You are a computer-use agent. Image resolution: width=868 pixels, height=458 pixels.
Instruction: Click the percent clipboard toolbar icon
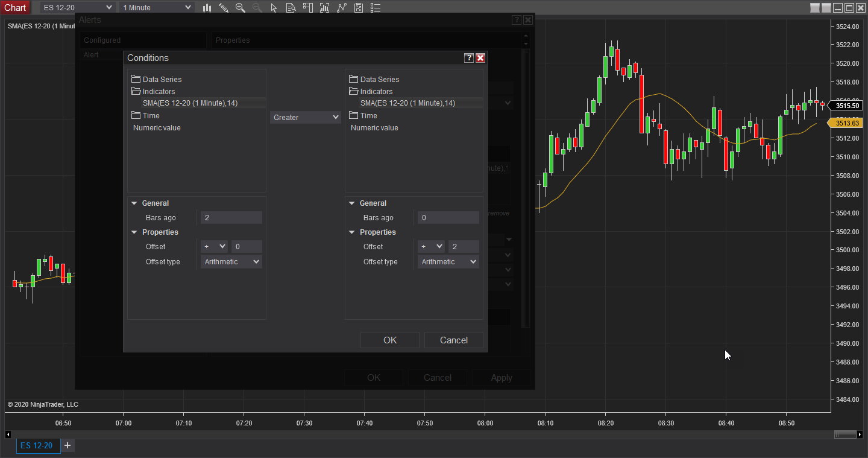(x=359, y=8)
